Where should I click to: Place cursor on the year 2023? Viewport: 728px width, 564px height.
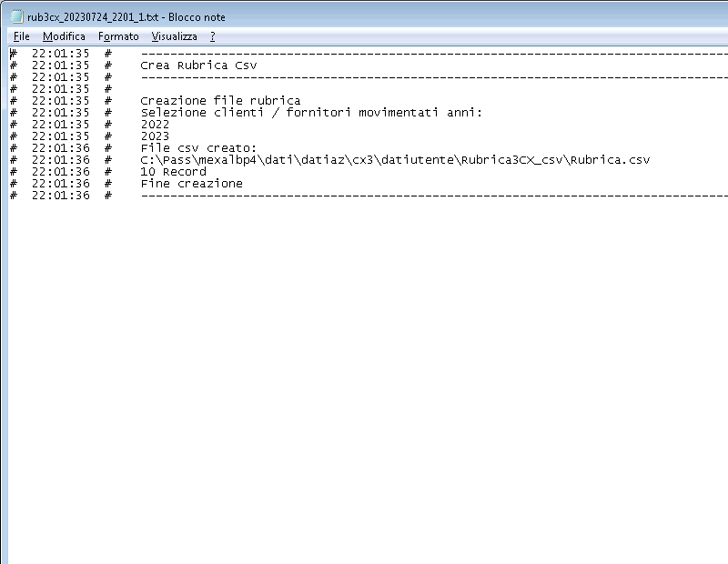click(x=155, y=136)
